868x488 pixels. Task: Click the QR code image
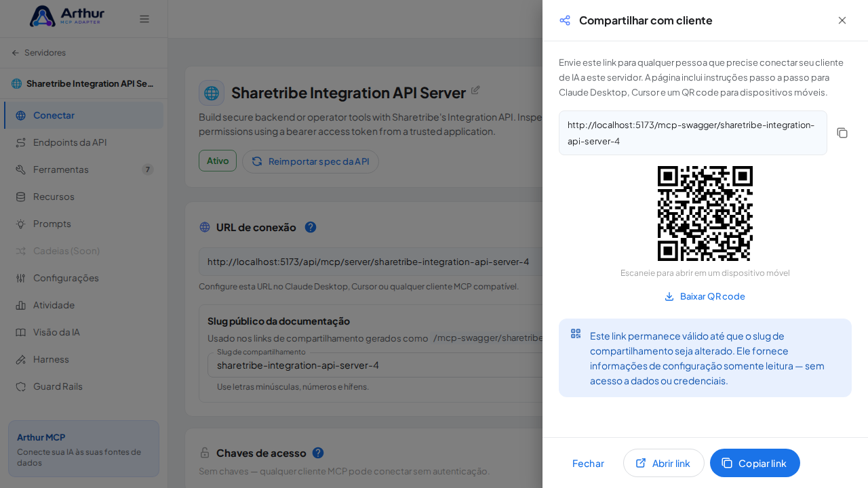tap(705, 213)
